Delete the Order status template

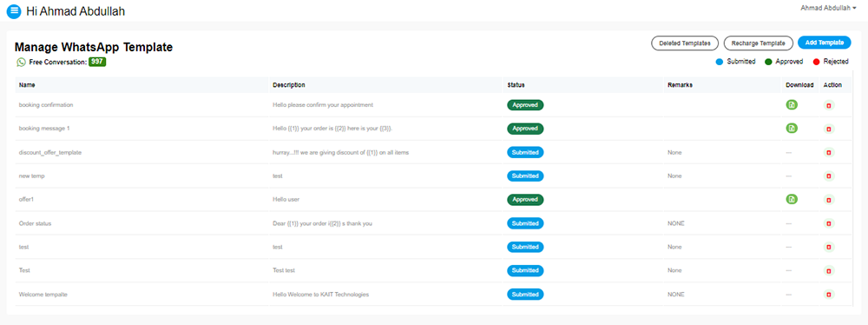[829, 223]
